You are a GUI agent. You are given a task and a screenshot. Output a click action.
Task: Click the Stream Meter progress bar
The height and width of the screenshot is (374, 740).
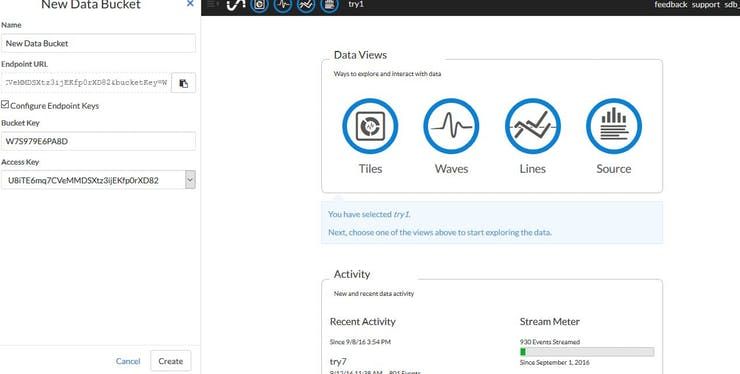tap(587, 352)
